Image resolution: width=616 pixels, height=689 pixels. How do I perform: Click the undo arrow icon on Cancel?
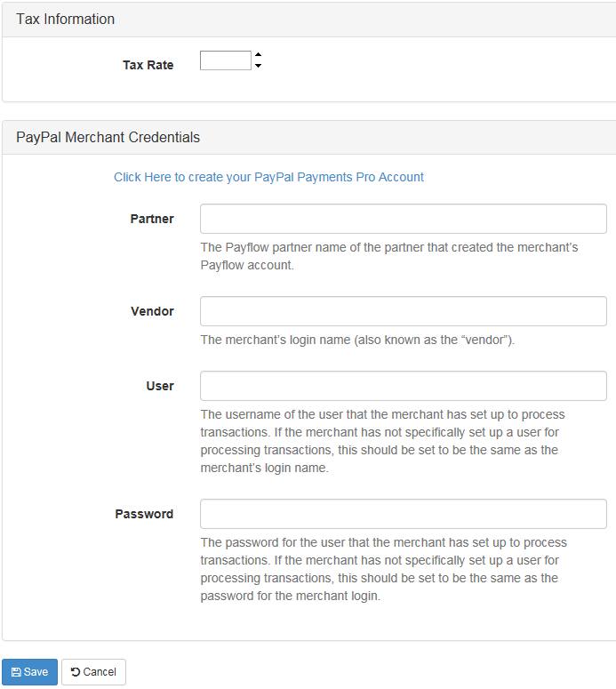coord(76,672)
